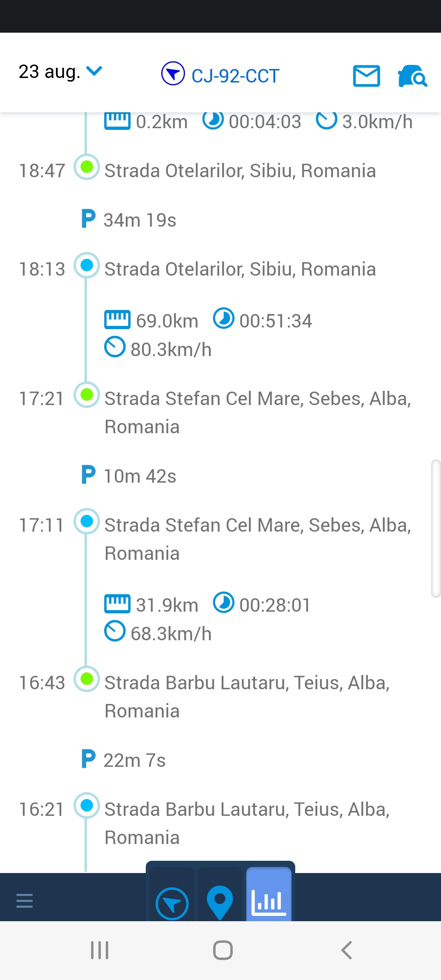Tap the 10m 42s parking icon
Viewport: 441px width, 980px height.
point(88,475)
